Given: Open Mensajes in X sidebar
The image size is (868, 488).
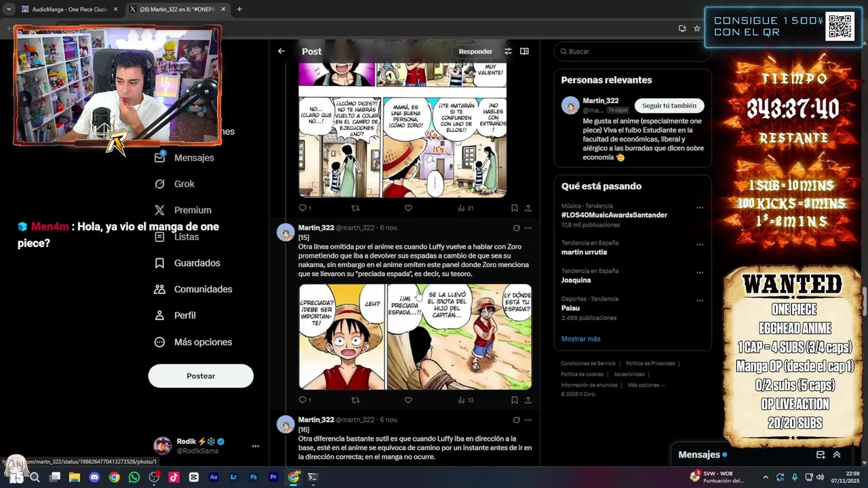Looking at the screenshot, I should point(184,157).
